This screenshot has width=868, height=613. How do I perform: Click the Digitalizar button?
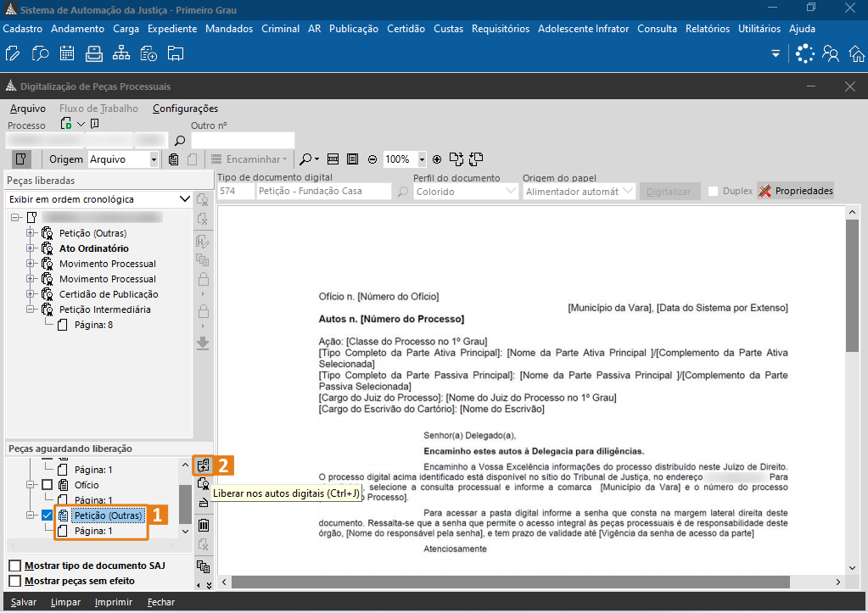pyautogui.click(x=669, y=192)
